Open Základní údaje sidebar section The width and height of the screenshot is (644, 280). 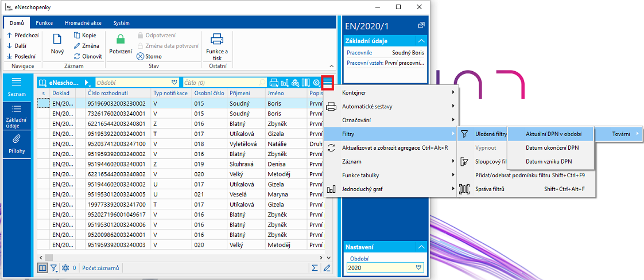tap(17, 116)
